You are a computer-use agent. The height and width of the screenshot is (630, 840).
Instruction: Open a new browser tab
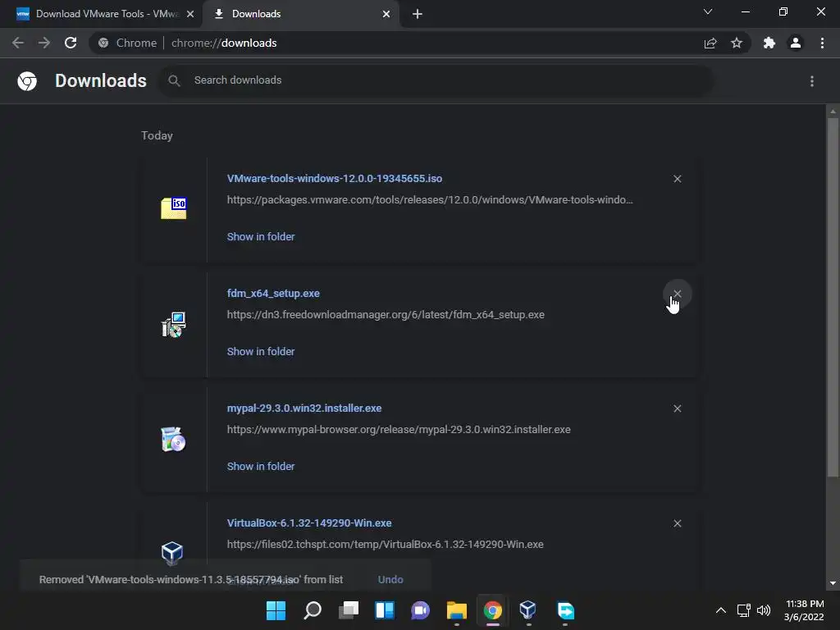point(418,14)
